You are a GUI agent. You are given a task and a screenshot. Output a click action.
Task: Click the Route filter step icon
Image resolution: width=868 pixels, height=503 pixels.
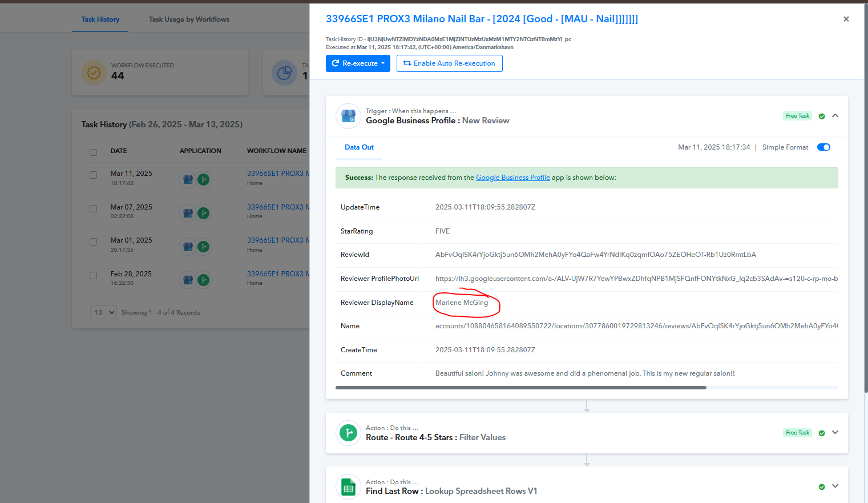pos(348,433)
